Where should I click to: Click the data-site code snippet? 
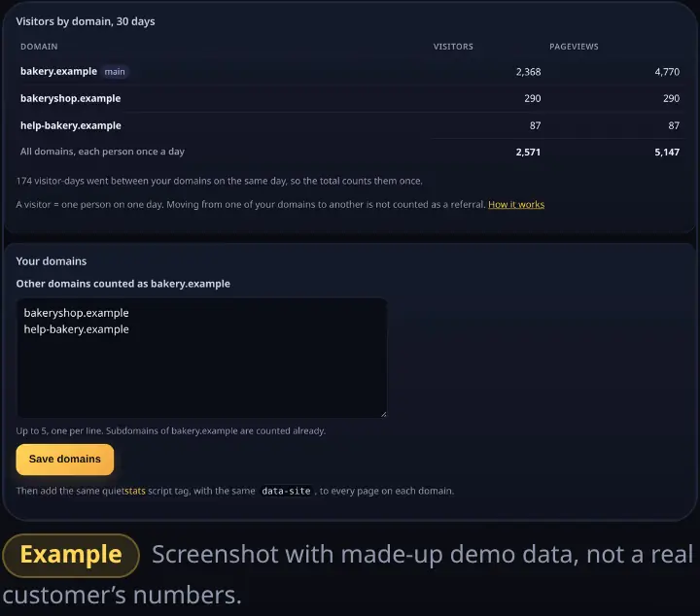click(286, 491)
